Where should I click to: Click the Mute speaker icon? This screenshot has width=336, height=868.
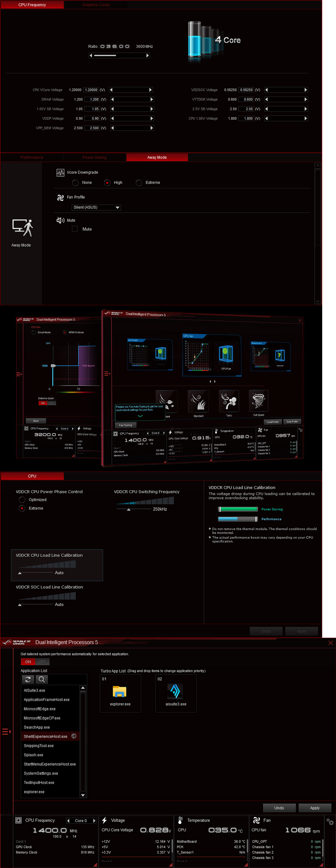coord(60,220)
